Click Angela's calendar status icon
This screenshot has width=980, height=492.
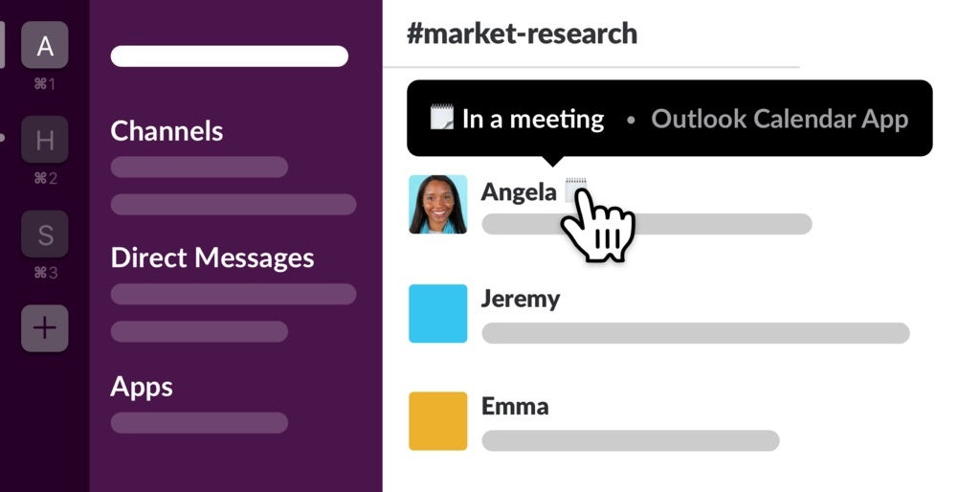coord(575,190)
